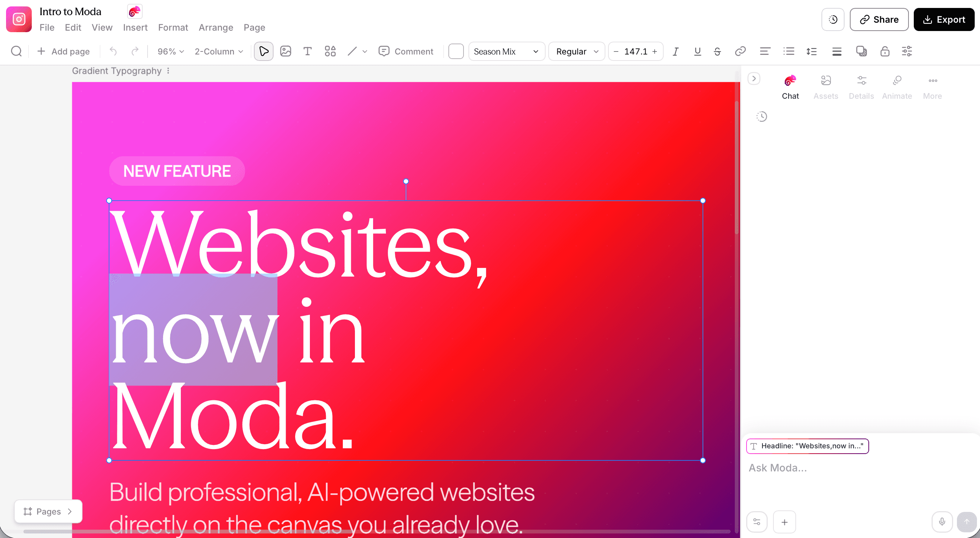980x538 pixels.
Task: Open the Season Mix font dropdown
Action: click(506, 51)
